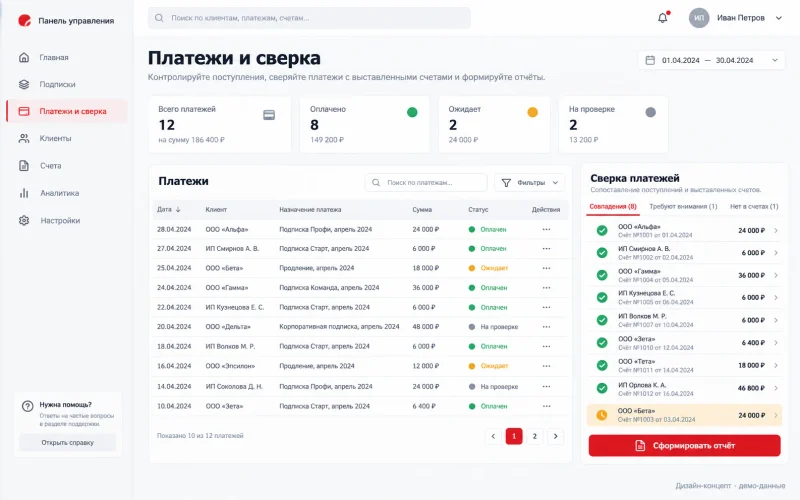The image size is (800, 500).
Task: Expand ИП Смирнов А. В. reconciliation chevron
Action: pos(776,253)
